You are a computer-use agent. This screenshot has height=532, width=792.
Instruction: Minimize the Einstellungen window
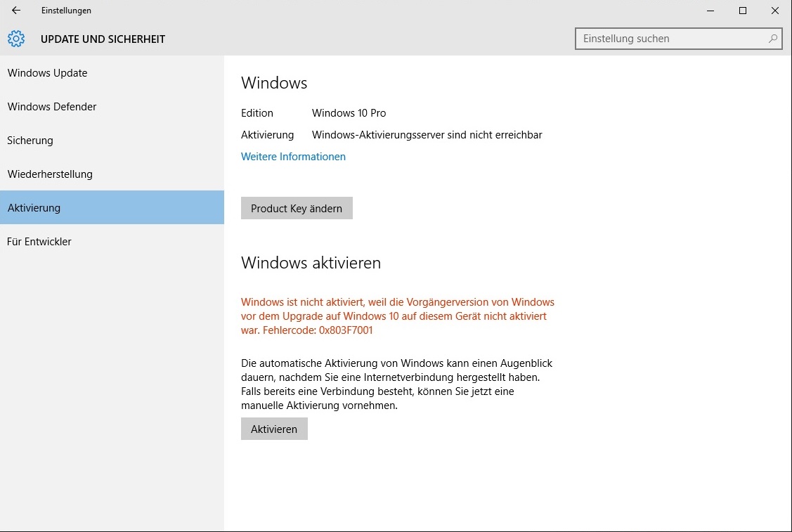pyautogui.click(x=710, y=10)
